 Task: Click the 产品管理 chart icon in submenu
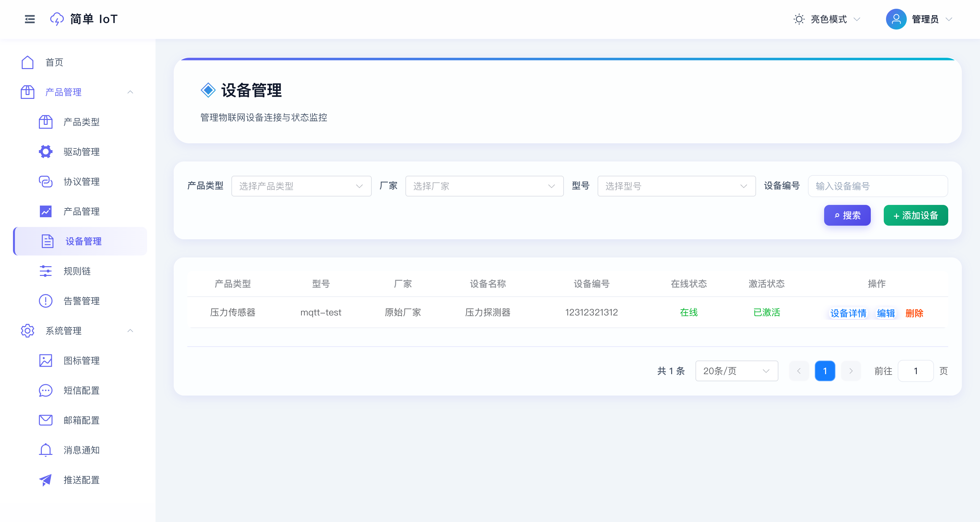pos(46,211)
